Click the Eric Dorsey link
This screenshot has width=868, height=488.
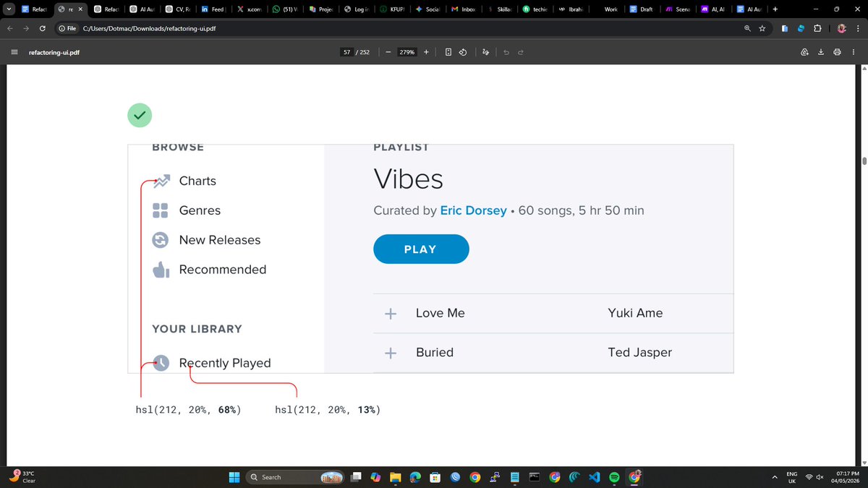click(473, 210)
